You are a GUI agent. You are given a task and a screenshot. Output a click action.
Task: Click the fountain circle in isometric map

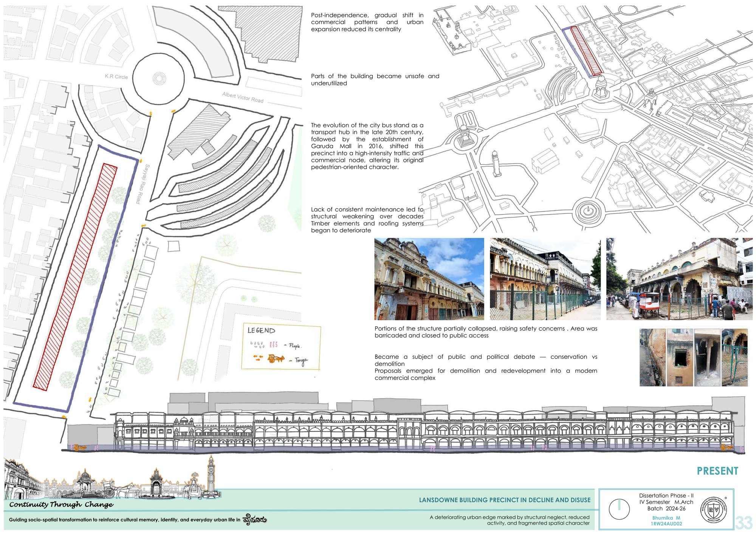coord(587,212)
